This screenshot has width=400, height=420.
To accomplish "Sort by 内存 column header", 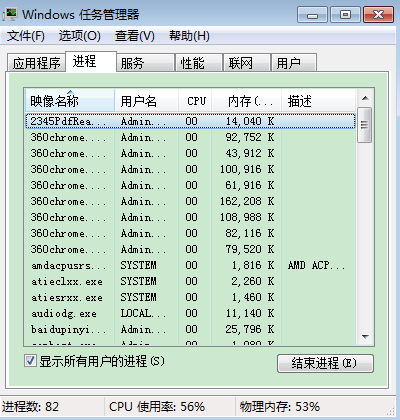I will click(247, 100).
